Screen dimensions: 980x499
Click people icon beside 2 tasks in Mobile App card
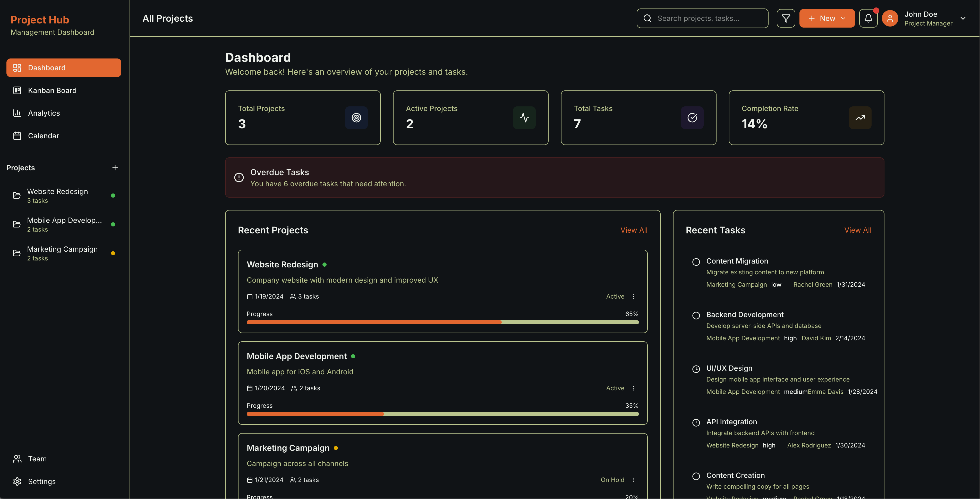click(294, 388)
